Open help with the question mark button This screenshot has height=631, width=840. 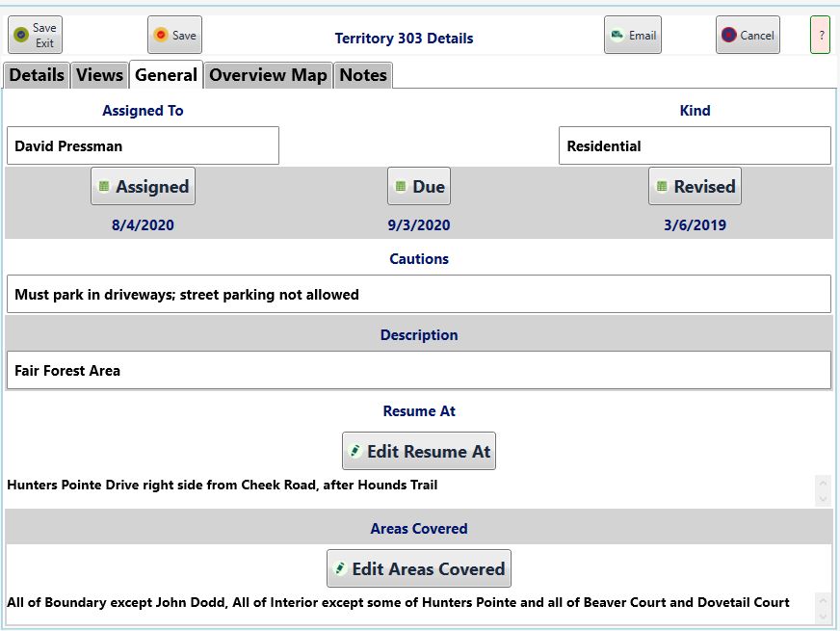coord(820,35)
